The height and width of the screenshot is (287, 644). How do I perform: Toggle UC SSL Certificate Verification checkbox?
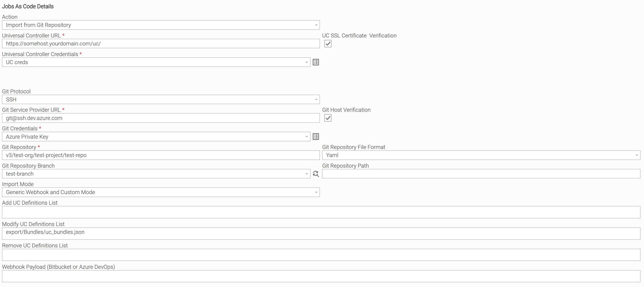pyautogui.click(x=328, y=44)
